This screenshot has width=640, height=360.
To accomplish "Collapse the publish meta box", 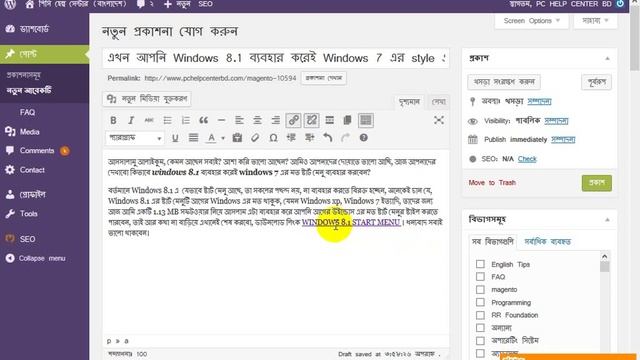I will pos(607,58).
